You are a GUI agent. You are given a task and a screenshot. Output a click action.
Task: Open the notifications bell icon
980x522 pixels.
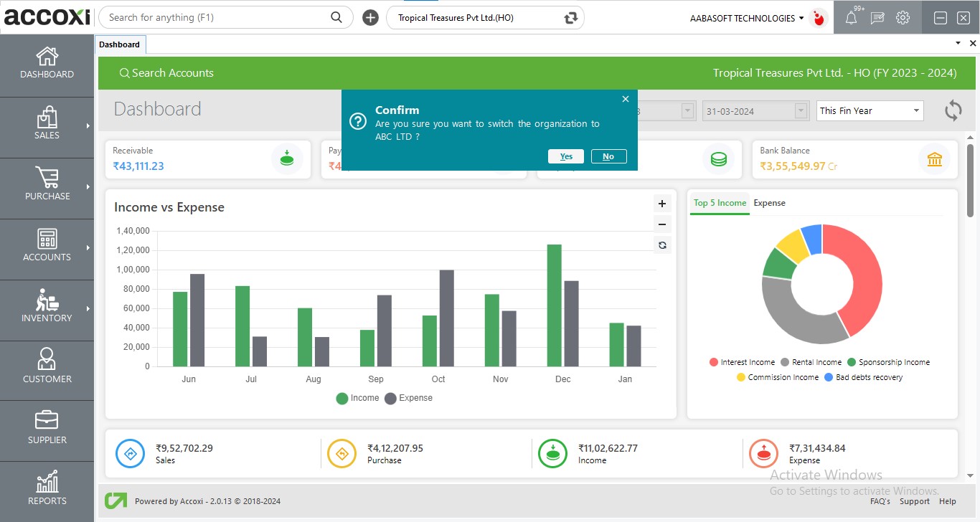click(x=851, y=19)
